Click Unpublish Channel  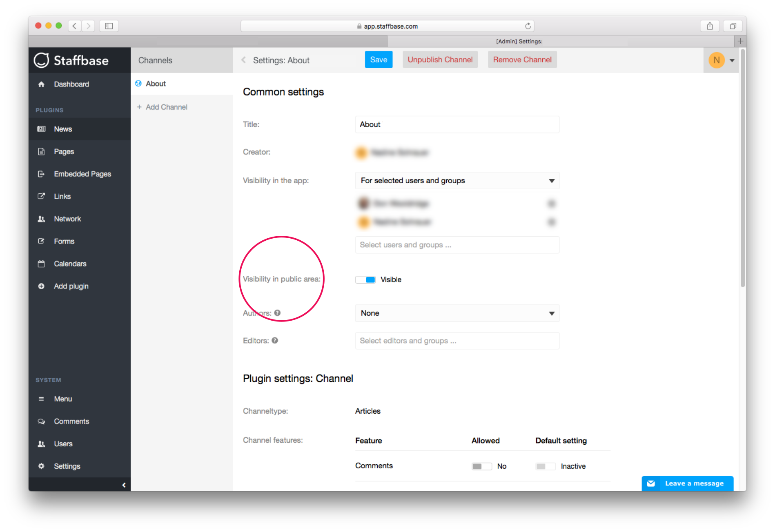440,60
